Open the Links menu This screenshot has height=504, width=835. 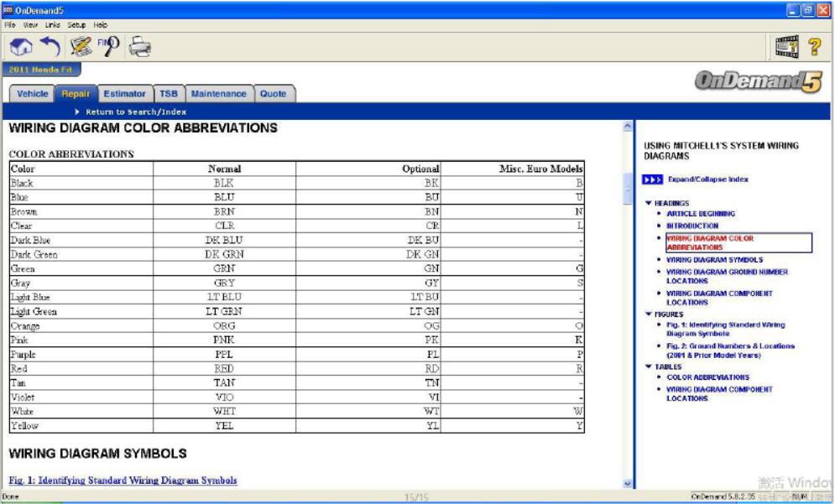pyautogui.click(x=52, y=25)
